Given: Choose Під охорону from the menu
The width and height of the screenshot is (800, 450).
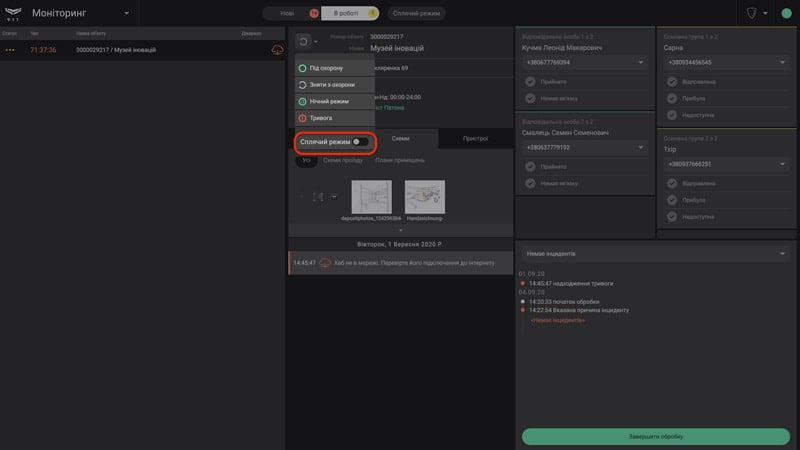Looking at the screenshot, I should pos(335,68).
